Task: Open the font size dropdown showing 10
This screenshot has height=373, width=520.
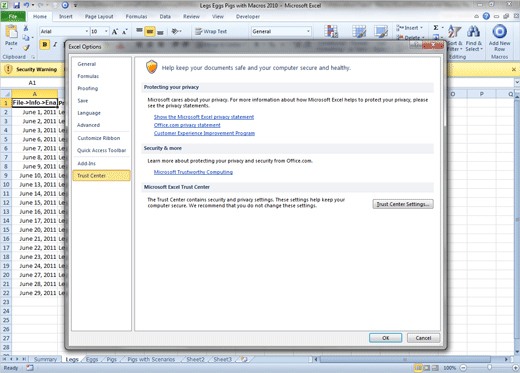Action: click(x=106, y=31)
